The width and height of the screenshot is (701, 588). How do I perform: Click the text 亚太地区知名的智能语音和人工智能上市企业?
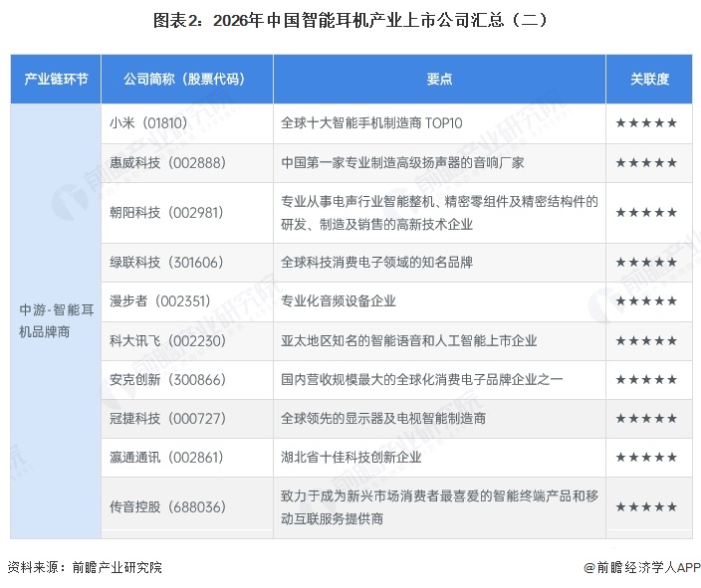[x=409, y=341]
